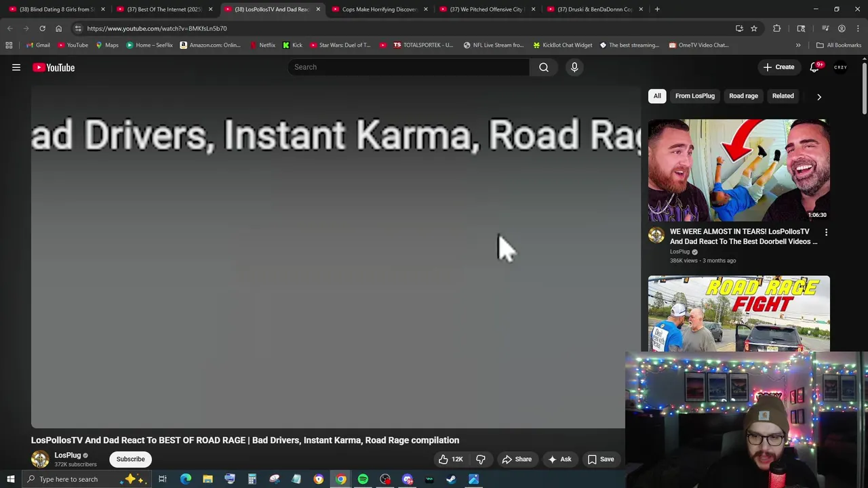
Task: Open Microsoft Edge from the taskbar
Action: (185, 479)
